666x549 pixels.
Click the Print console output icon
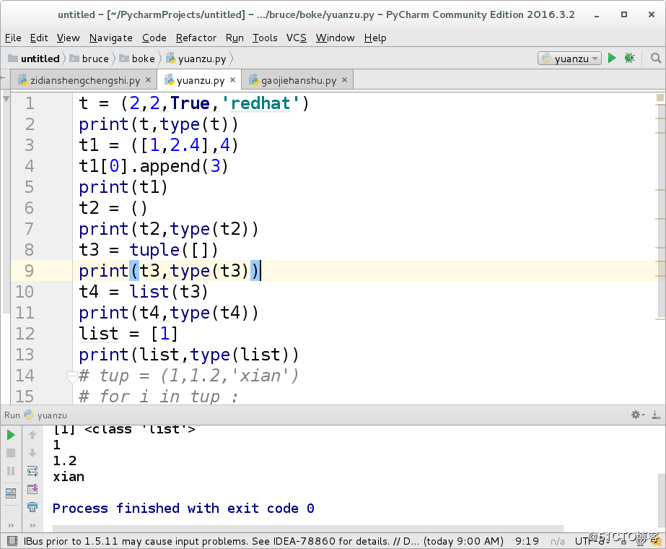32,507
